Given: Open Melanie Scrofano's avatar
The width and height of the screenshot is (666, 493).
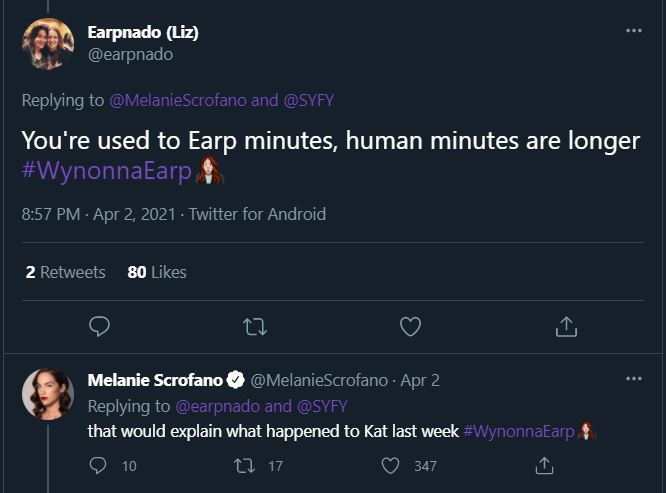Looking at the screenshot, I should 48,394.
